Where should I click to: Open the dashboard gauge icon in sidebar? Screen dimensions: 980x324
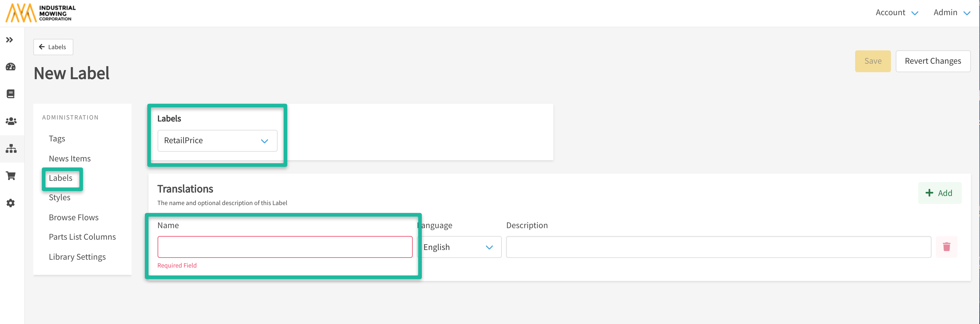tap(11, 67)
